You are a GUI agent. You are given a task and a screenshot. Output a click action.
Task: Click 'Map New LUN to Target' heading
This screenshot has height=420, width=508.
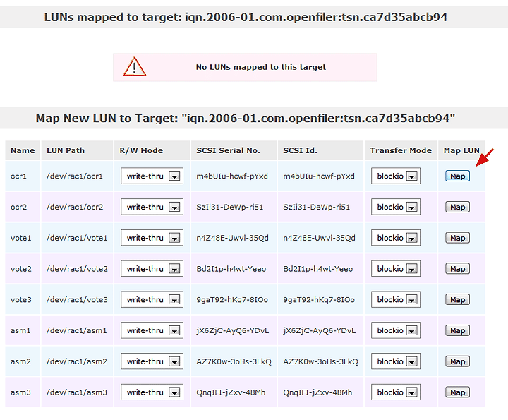click(246, 118)
